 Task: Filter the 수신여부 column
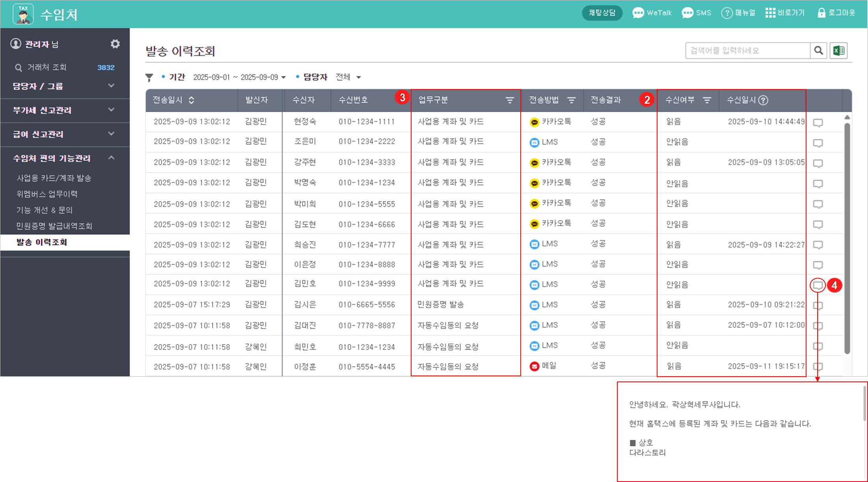point(707,100)
